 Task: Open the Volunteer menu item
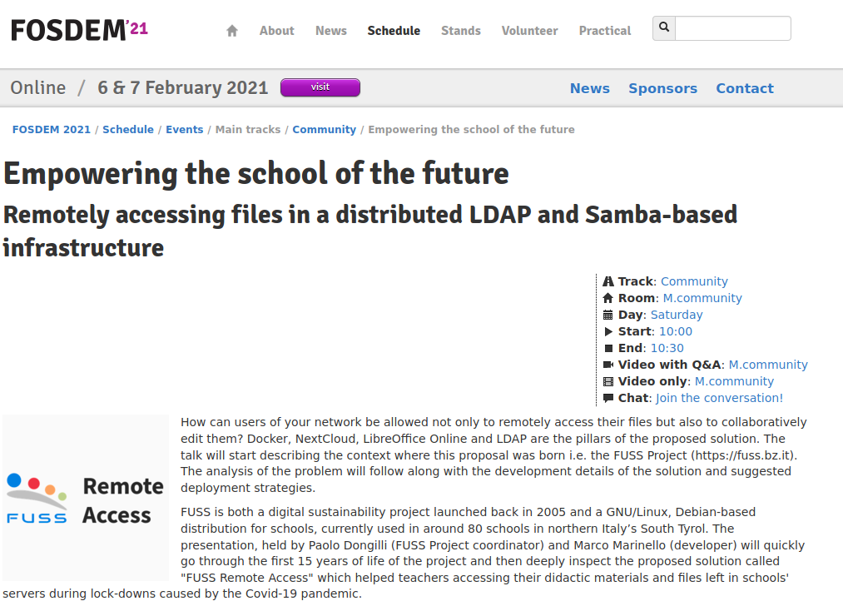[529, 31]
